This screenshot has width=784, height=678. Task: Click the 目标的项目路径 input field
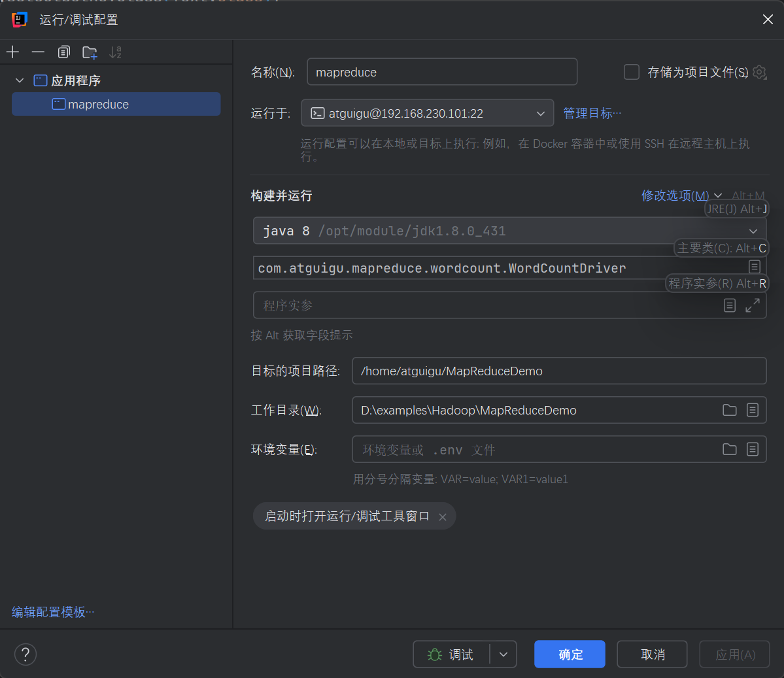pyautogui.click(x=559, y=371)
